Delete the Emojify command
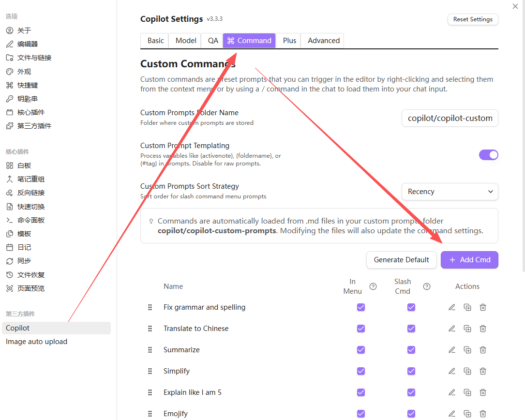The image size is (525, 420). pyautogui.click(x=483, y=414)
